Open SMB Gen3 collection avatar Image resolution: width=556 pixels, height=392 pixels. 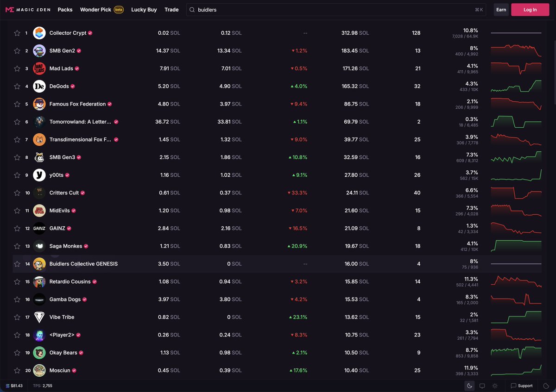tap(39, 157)
